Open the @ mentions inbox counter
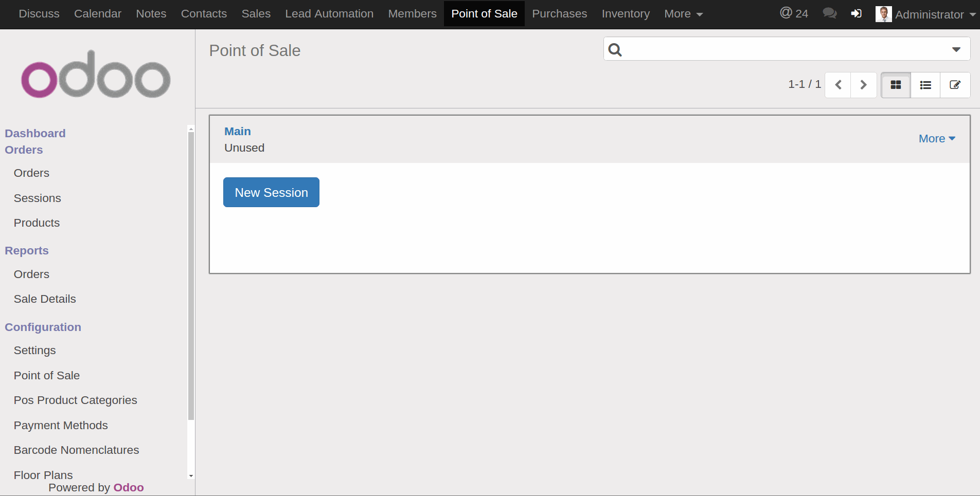The height and width of the screenshot is (496, 980). [x=794, y=13]
